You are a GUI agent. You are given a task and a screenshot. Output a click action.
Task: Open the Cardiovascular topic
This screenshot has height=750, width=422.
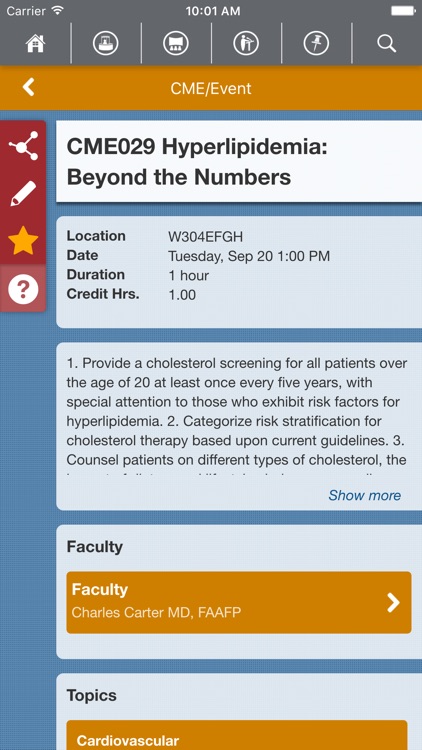[237, 735]
